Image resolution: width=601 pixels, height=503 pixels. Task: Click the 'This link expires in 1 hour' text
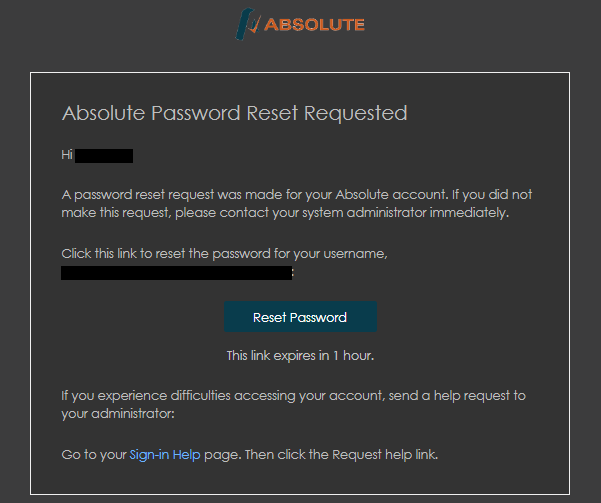(300, 356)
